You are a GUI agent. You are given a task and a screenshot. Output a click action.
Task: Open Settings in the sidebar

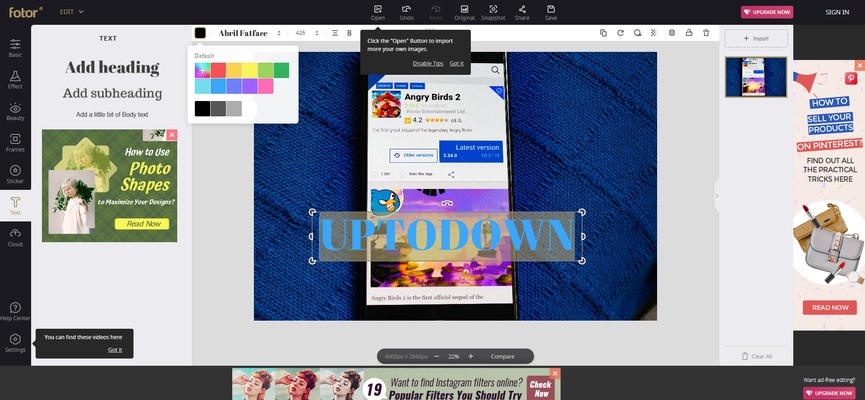click(x=15, y=343)
